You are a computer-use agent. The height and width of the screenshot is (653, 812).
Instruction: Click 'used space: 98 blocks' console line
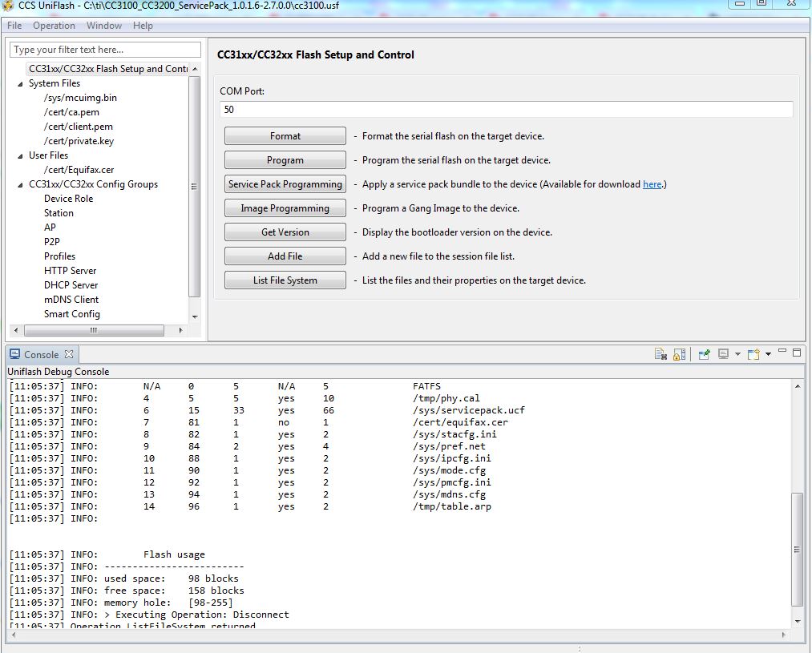pyautogui.click(x=172, y=578)
